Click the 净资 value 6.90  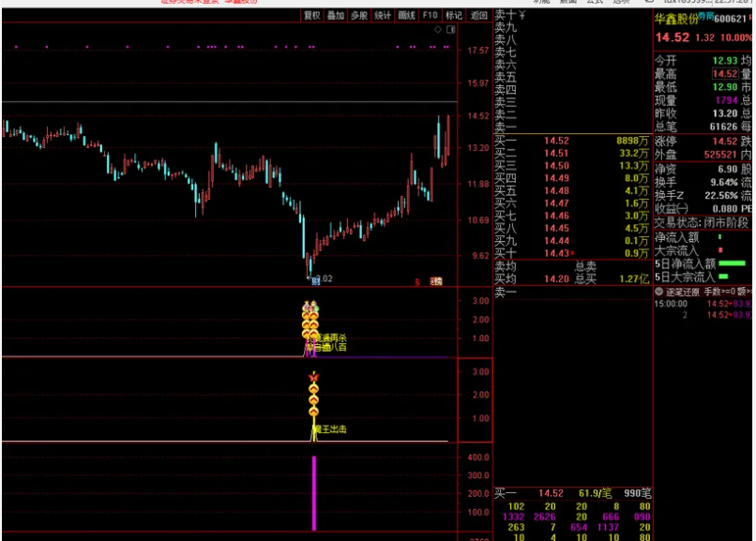(x=728, y=169)
